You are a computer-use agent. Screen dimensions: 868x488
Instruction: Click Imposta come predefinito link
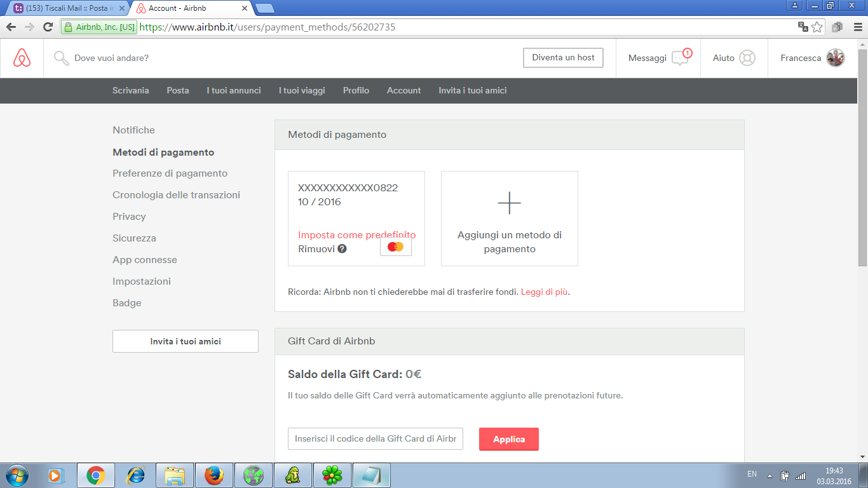356,234
